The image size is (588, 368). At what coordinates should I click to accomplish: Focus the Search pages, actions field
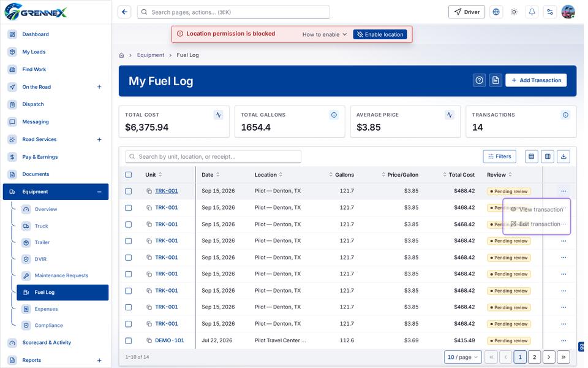(x=233, y=12)
